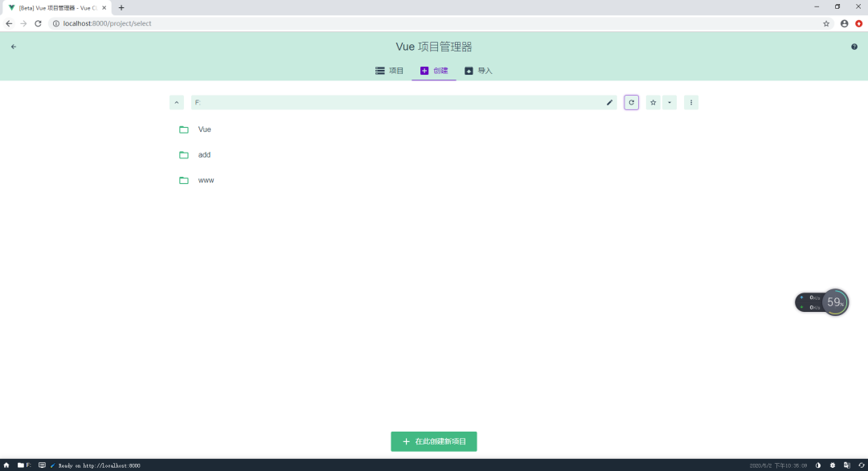Click the translate icon in the status bar
The width and height of the screenshot is (868, 471).
point(847,465)
